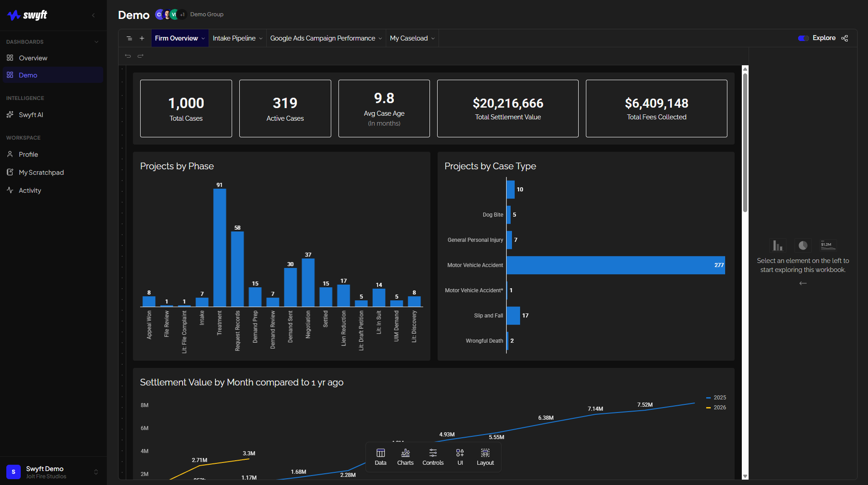868x485 pixels.
Task: Toggle the Explore switch
Action: click(803, 38)
